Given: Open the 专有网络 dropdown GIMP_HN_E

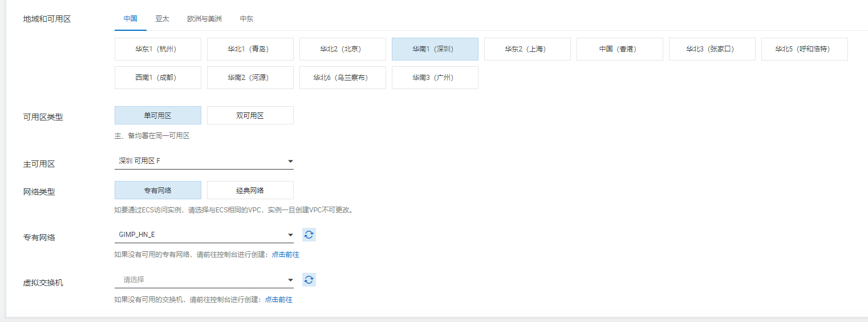Looking at the screenshot, I should click(x=204, y=235).
